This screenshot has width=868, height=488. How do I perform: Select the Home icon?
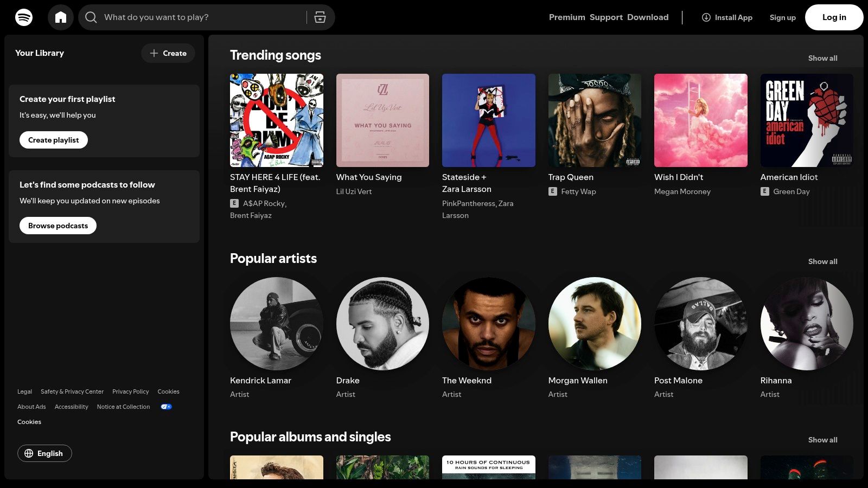point(61,17)
